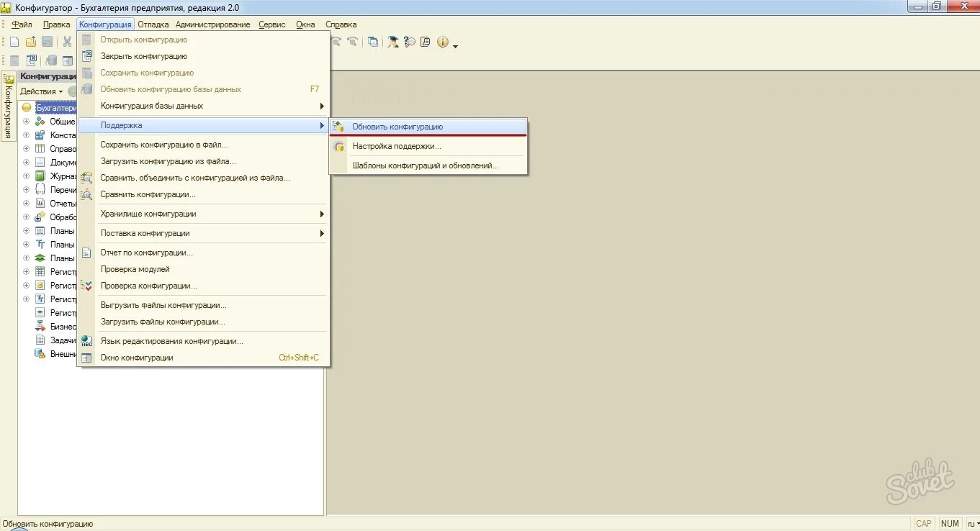The height and width of the screenshot is (531, 980).
Task: Choose Закрыть конфигурацию menu entry
Action: coord(203,56)
